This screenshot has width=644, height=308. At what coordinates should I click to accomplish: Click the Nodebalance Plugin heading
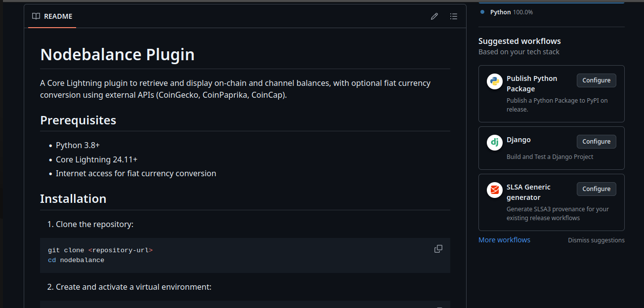pos(117,54)
